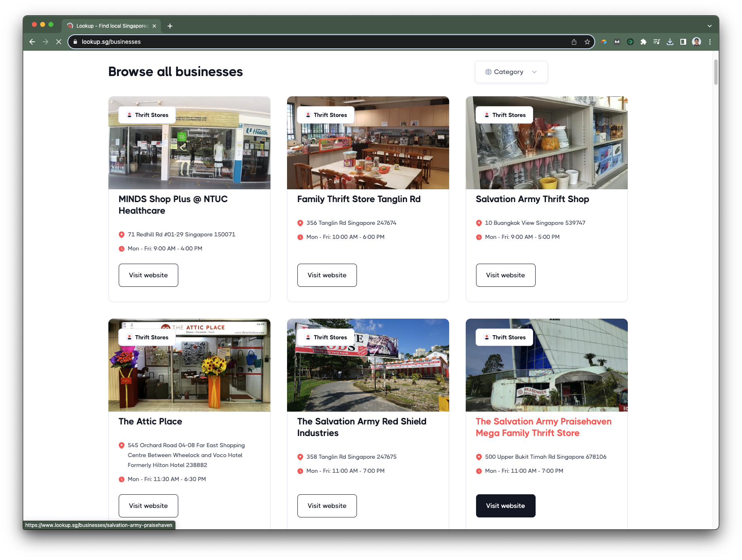This screenshot has height=560, width=742.
Task: Open the media control playlist icon
Action: pyautogui.click(x=656, y=42)
